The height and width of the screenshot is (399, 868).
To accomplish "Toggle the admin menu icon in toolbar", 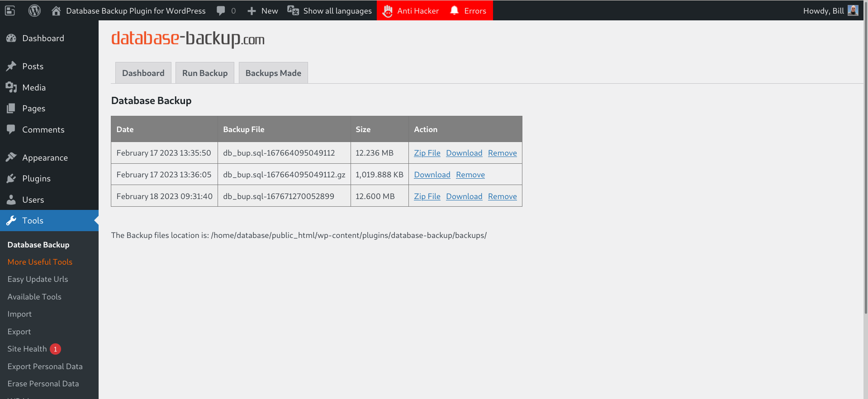I will click(x=10, y=10).
